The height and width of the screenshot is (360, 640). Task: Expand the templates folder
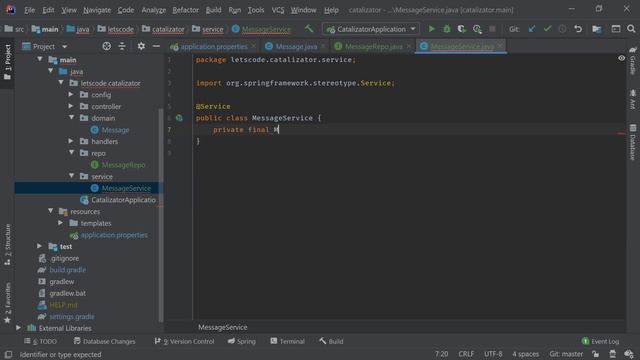click(x=60, y=223)
